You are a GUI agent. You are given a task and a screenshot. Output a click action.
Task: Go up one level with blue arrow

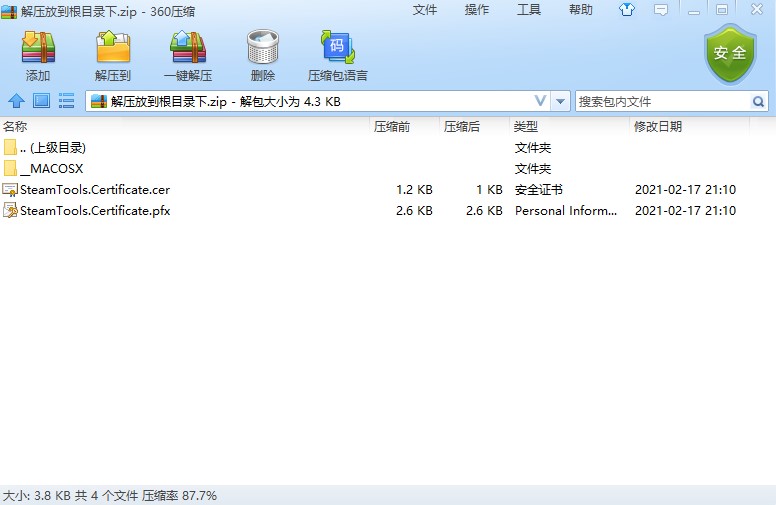coord(16,101)
